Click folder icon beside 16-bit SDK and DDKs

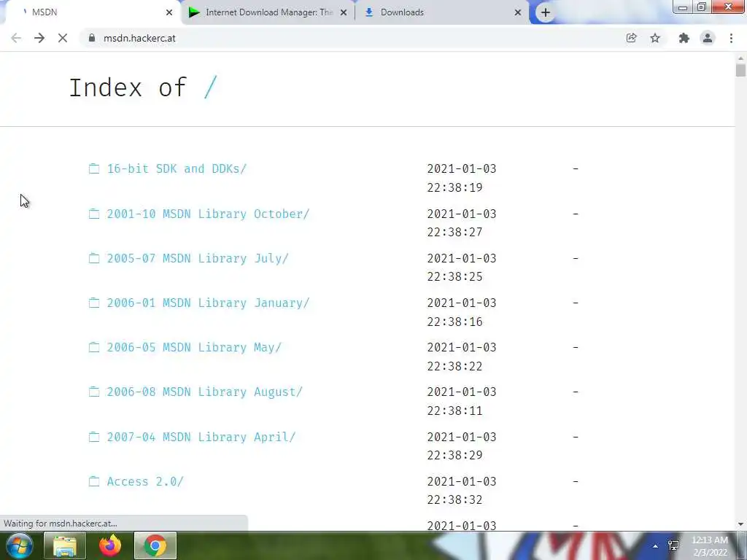94,168
